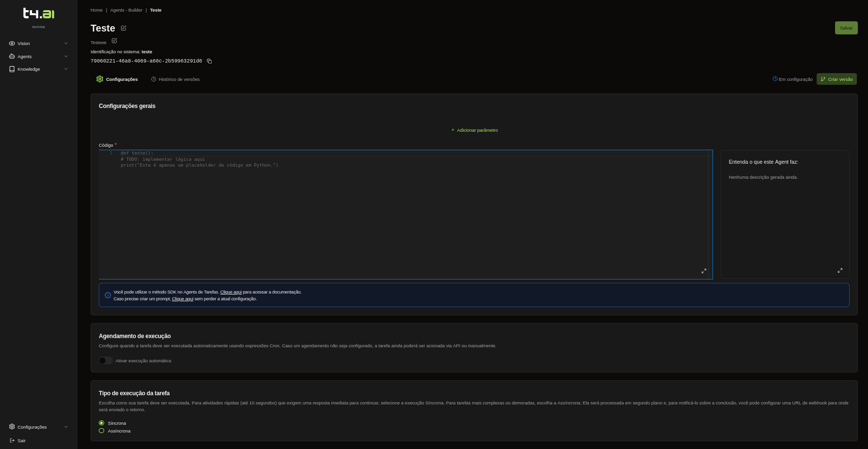Open the documentation Clique aqui link

pos(231,292)
